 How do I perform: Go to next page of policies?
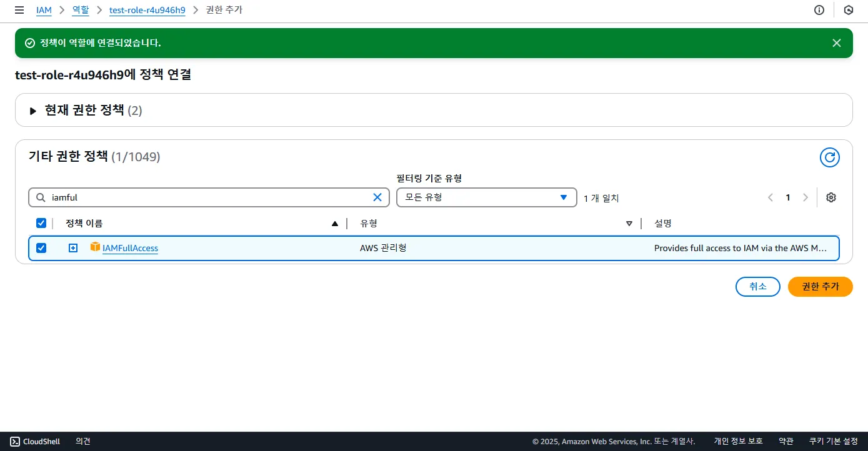(806, 197)
